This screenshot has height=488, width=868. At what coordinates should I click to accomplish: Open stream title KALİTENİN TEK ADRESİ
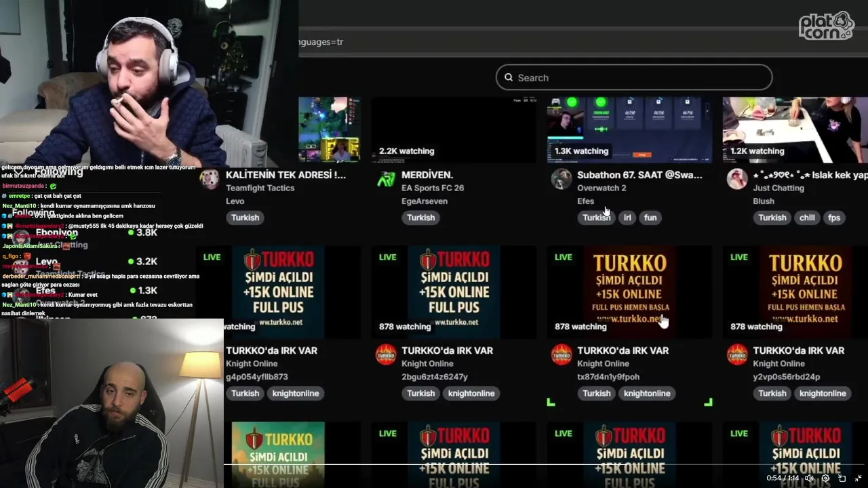pos(285,175)
